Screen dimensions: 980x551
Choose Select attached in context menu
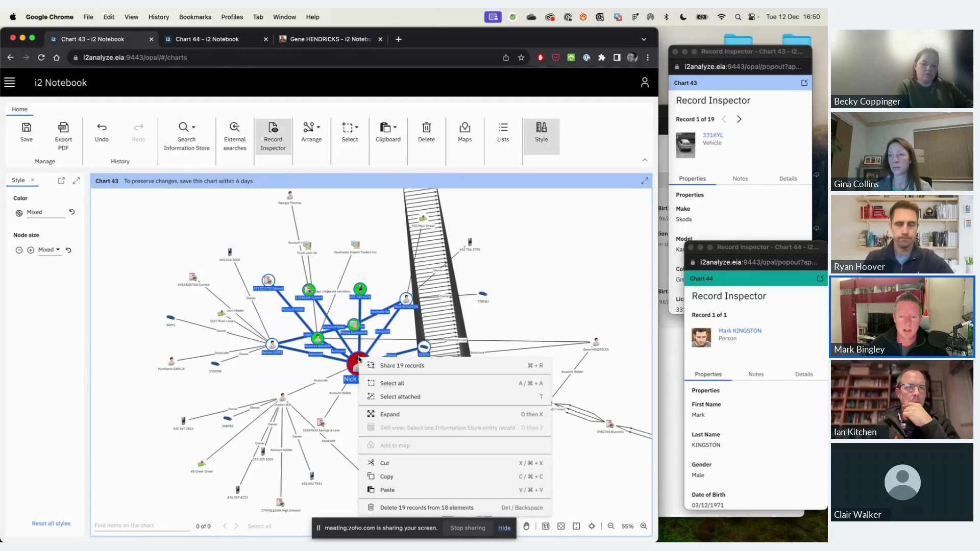(455, 396)
